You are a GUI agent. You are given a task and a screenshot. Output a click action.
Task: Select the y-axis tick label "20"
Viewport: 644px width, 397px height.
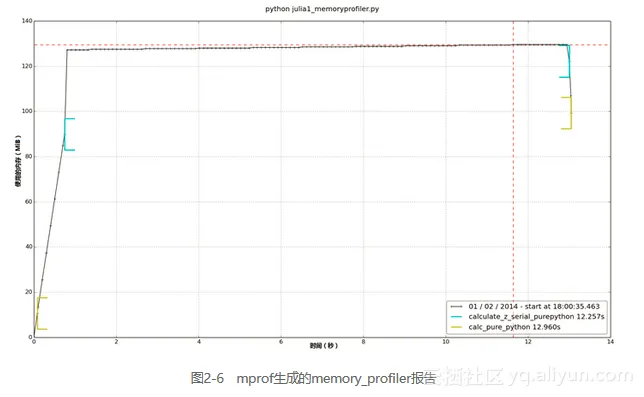tap(29, 292)
